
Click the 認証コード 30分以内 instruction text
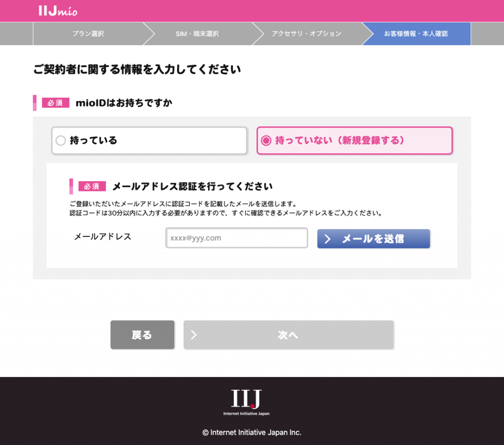[x=226, y=213]
